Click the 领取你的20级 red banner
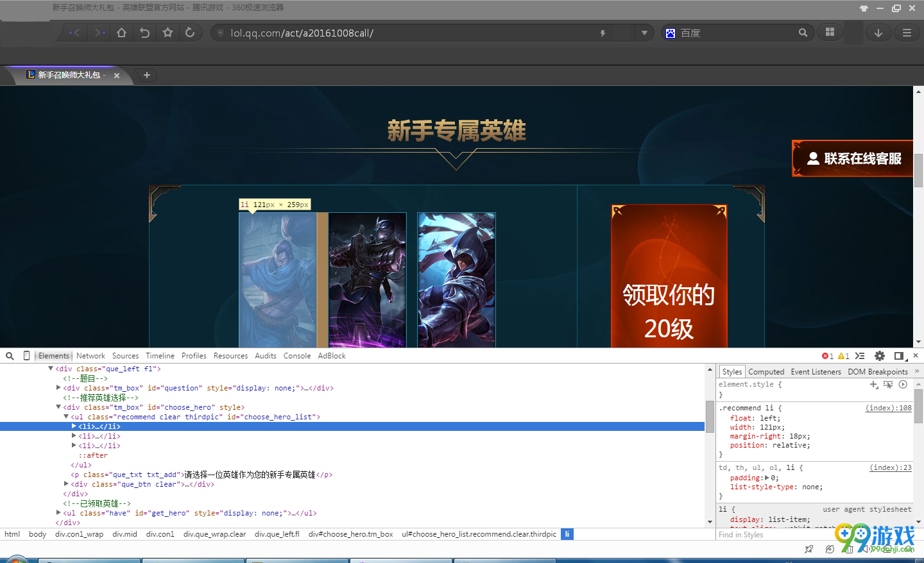 pos(669,276)
